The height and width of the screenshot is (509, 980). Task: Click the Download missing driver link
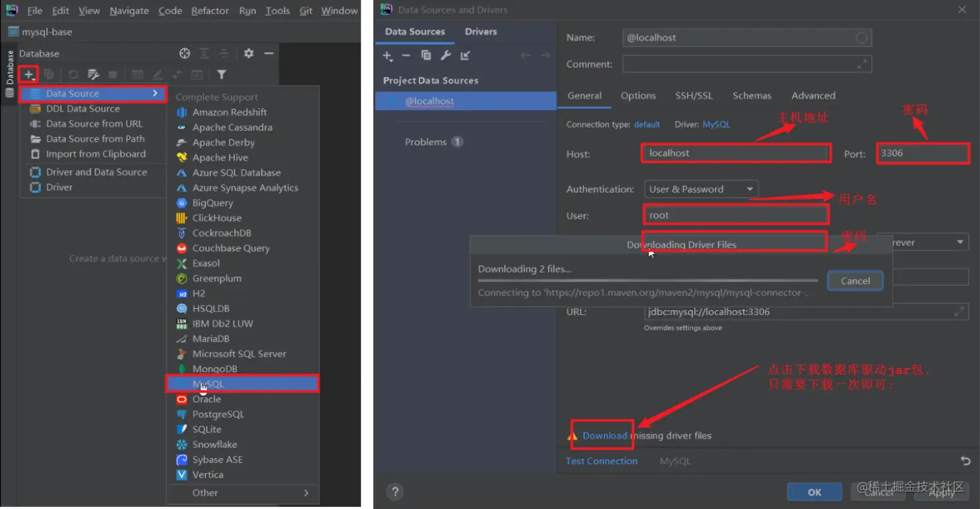(x=605, y=436)
